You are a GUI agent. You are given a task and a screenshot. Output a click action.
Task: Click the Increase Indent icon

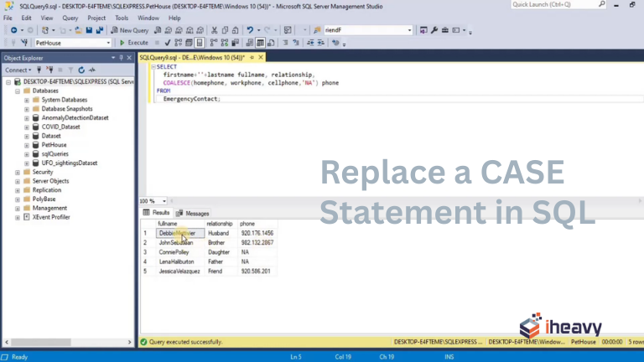point(321,43)
